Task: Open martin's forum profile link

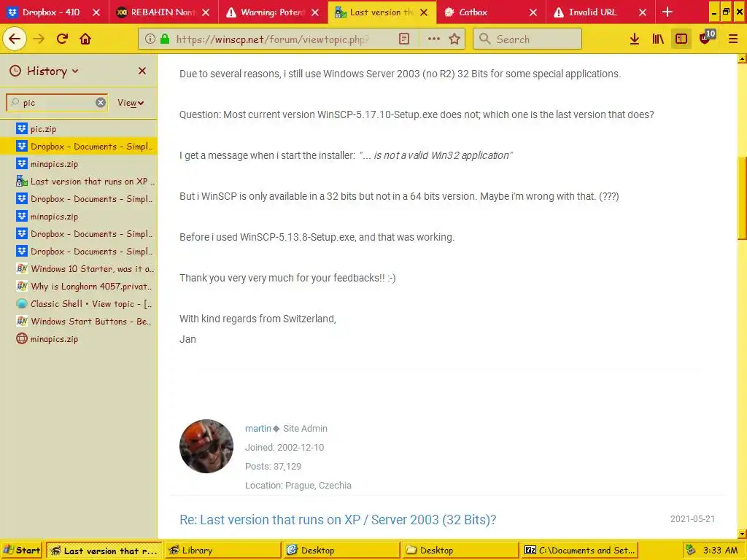Action: coord(258,428)
